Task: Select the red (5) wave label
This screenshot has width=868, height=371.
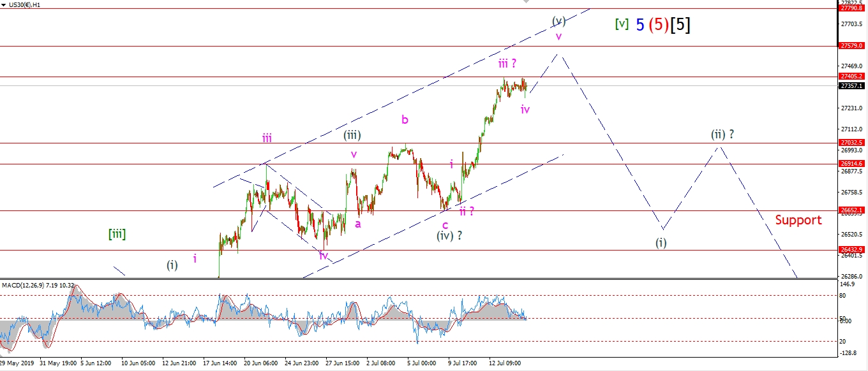Action: [659, 25]
